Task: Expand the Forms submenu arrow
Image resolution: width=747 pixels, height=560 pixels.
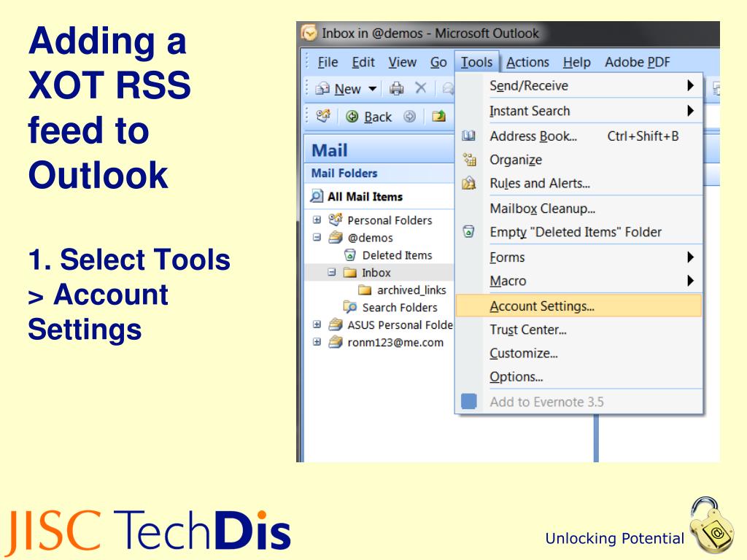Action: [690, 257]
